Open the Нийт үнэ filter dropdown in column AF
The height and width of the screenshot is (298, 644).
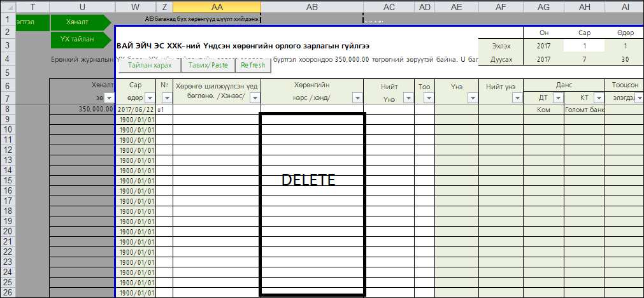tap(517, 98)
